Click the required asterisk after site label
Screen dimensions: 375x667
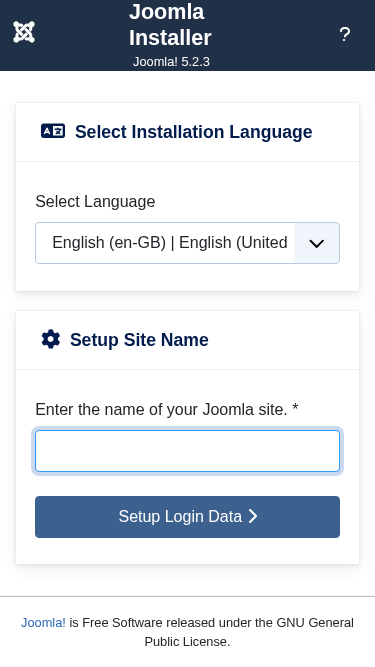pos(295,408)
